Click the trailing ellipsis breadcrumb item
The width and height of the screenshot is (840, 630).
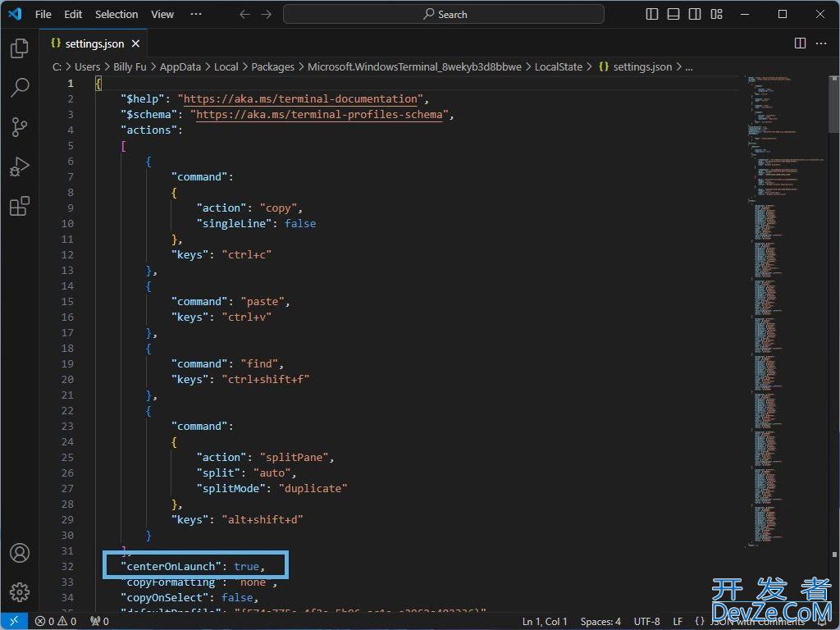[689, 67]
